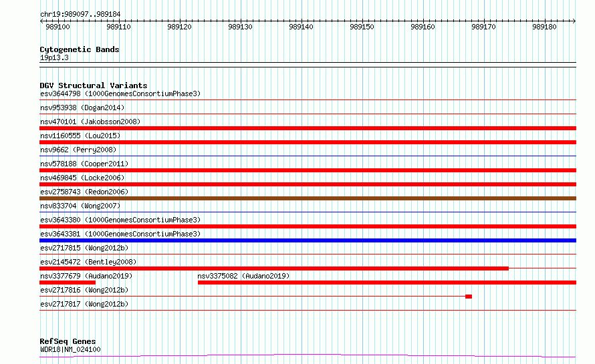This screenshot has height=364, width=595.
Task: Open the esv2717817 (Wong2012b) label
Action: pyautogui.click(x=84, y=304)
